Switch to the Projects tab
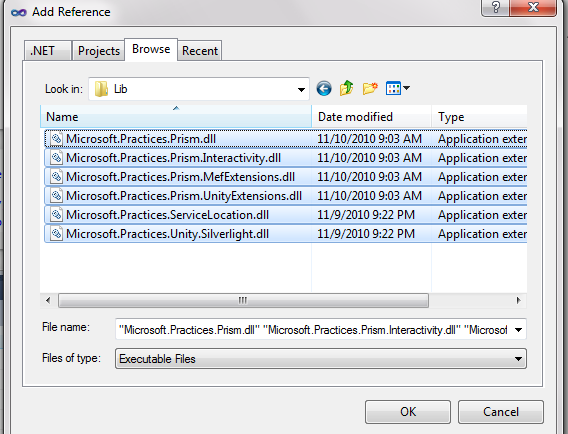568x434 pixels. 99,51
